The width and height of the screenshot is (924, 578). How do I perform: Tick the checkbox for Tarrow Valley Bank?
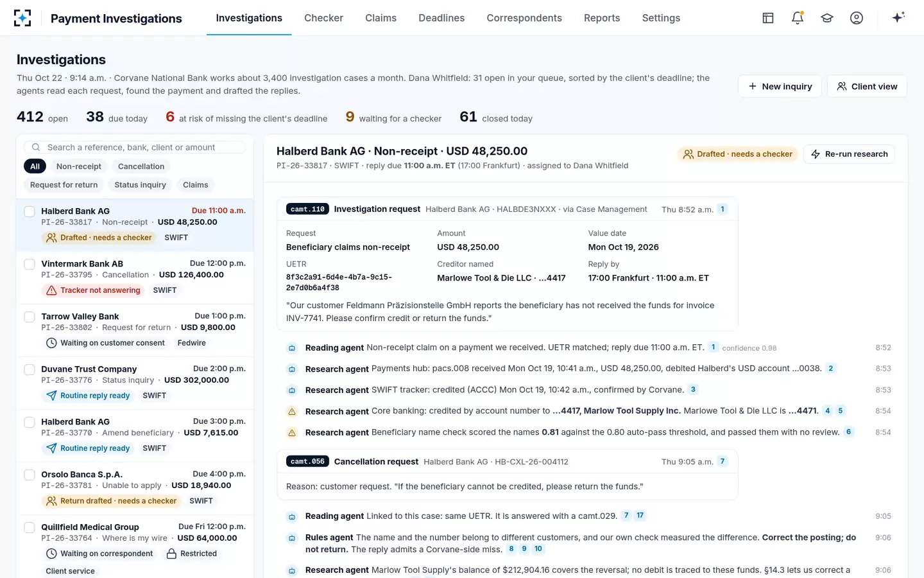(30, 317)
